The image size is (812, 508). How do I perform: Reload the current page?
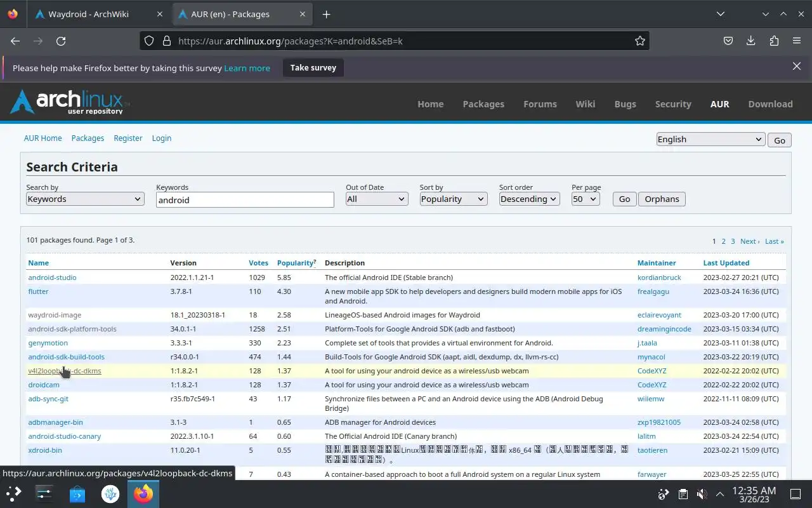click(x=61, y=41)
